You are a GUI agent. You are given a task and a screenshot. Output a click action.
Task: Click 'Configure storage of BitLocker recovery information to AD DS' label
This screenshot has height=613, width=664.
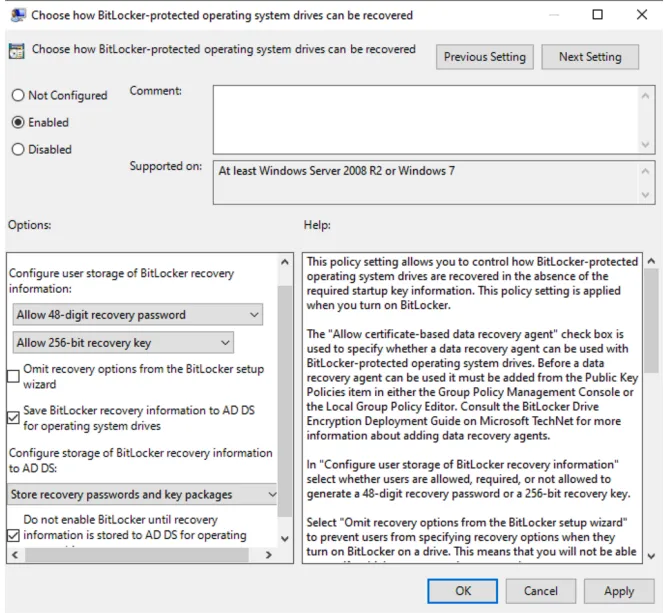141,460
